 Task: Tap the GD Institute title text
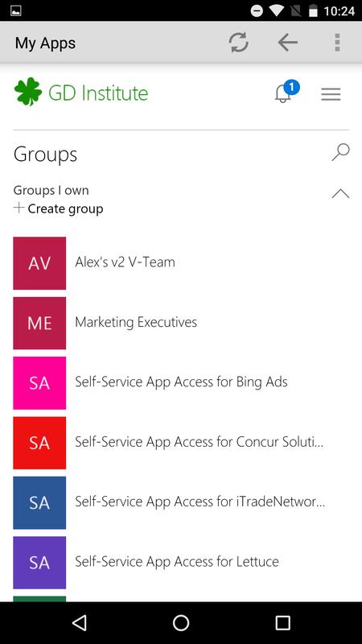(x=98, y=93)
